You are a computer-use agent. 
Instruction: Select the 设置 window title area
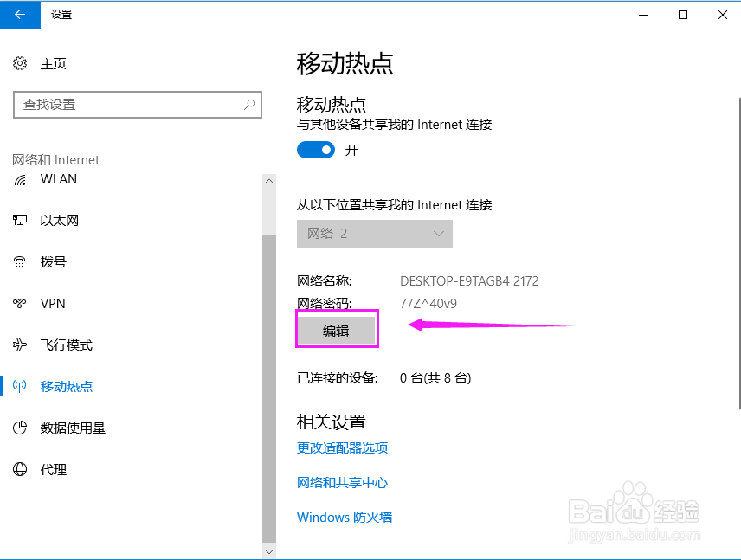(x=61, y=14)
